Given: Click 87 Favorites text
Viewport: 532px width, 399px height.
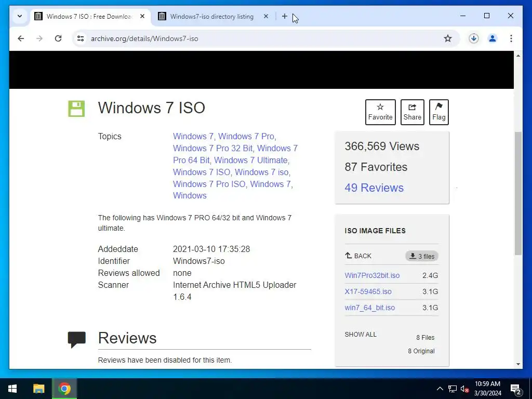Looking at the screenshot, I should tap(376, 167).
